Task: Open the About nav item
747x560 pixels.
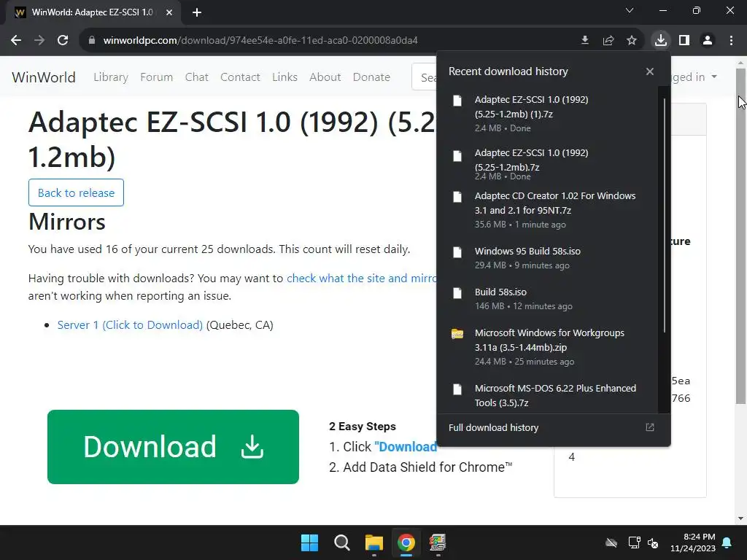Action: point(325,77)
